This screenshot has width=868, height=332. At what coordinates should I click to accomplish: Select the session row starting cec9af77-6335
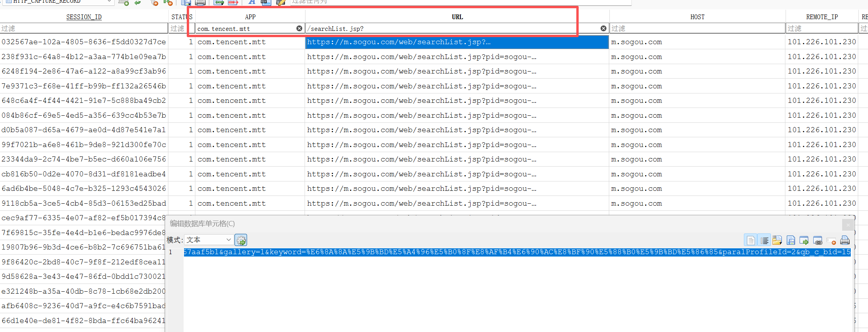[83, 218]
